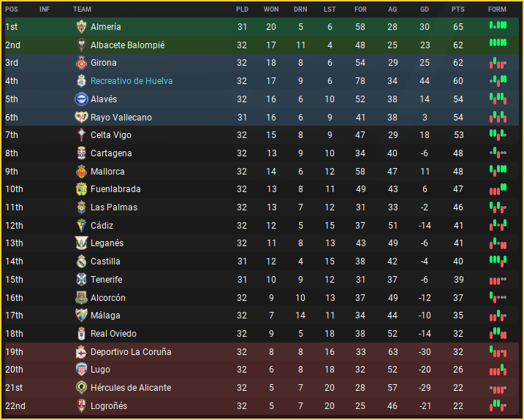This screenshot has height=420, width=524.
Task: Sort table by PTS column header
Action: tap(458, 9)
